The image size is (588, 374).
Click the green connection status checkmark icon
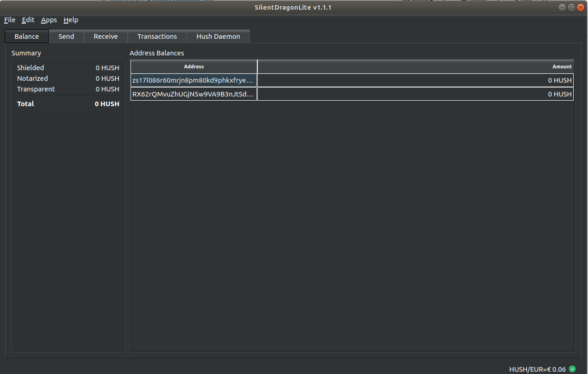tap(572, 369)
